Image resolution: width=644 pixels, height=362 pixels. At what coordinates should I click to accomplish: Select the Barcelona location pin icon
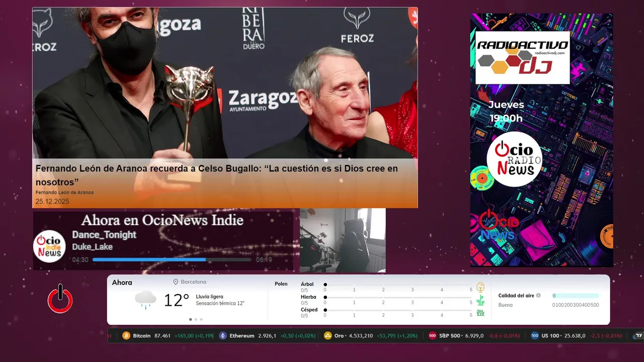click(x=176, y=282)
